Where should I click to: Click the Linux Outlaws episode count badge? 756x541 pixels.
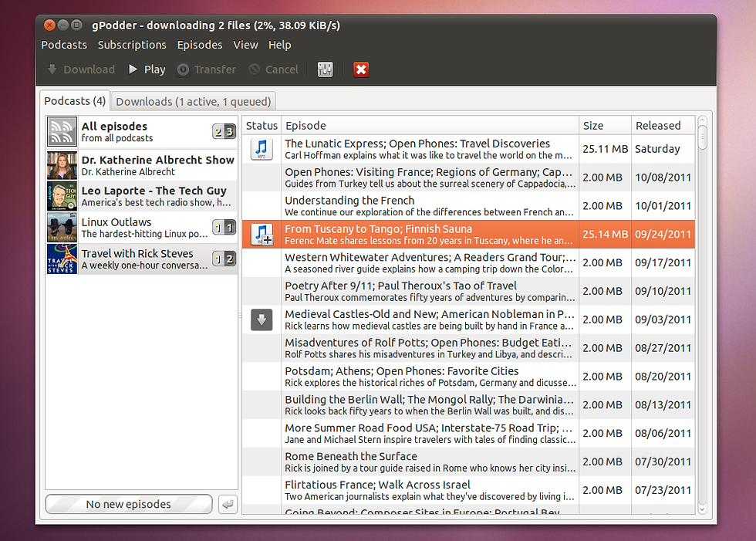[x=224, y=227]
